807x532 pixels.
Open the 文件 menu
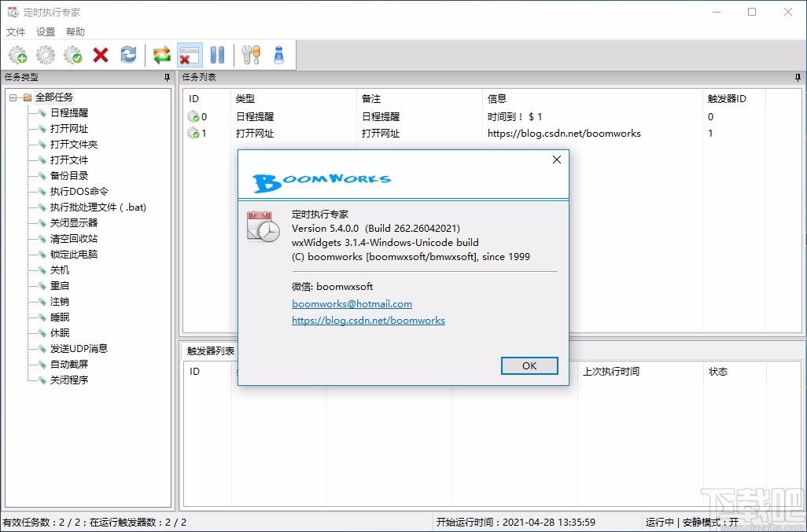point(16,32)
